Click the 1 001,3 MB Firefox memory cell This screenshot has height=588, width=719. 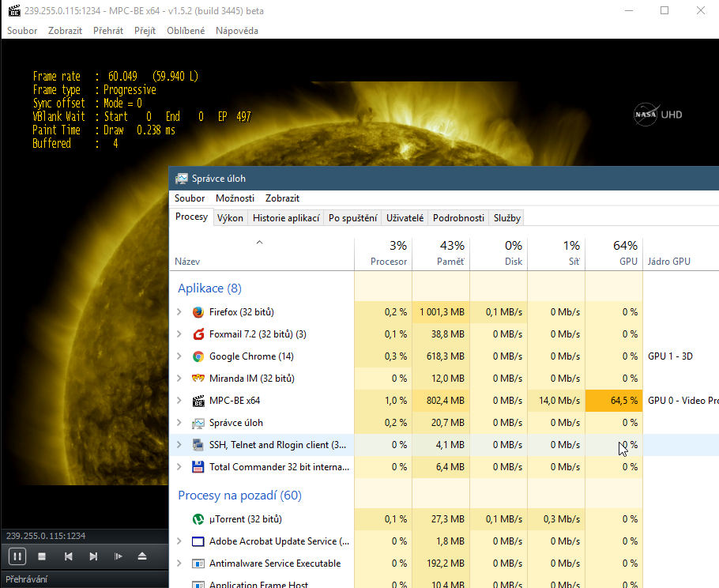click(441, 312)
